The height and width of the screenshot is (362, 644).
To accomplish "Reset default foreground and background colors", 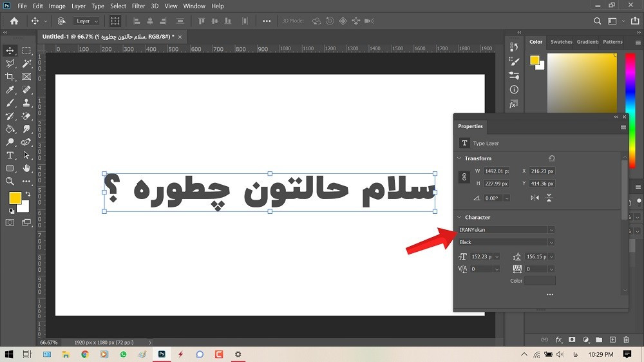I will tap(12, 211).
